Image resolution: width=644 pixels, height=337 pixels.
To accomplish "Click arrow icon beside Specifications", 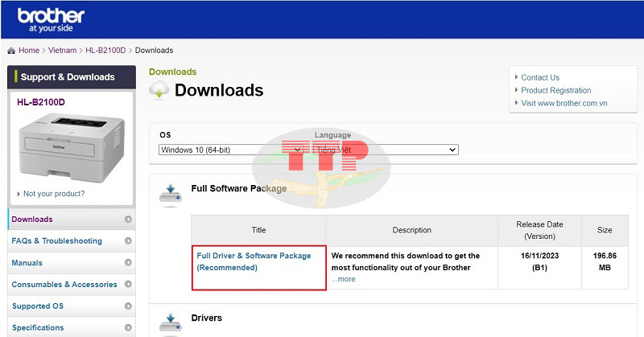I will (x=128, y=327).
